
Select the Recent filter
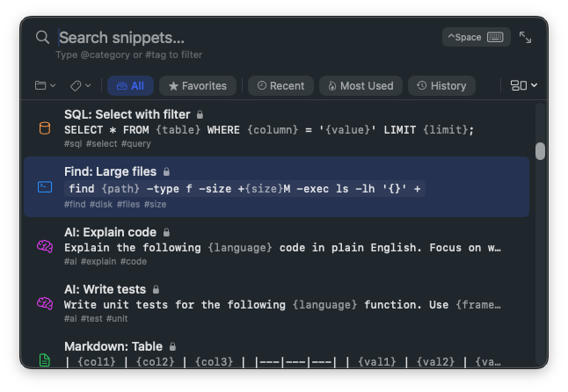(280, 85)
